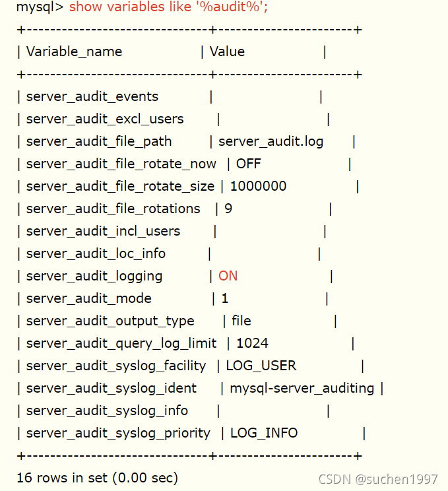Click the red show variables command text
The height and width of the screenshot is (491, 448).
pyautogui.click(x=168, y=7)
